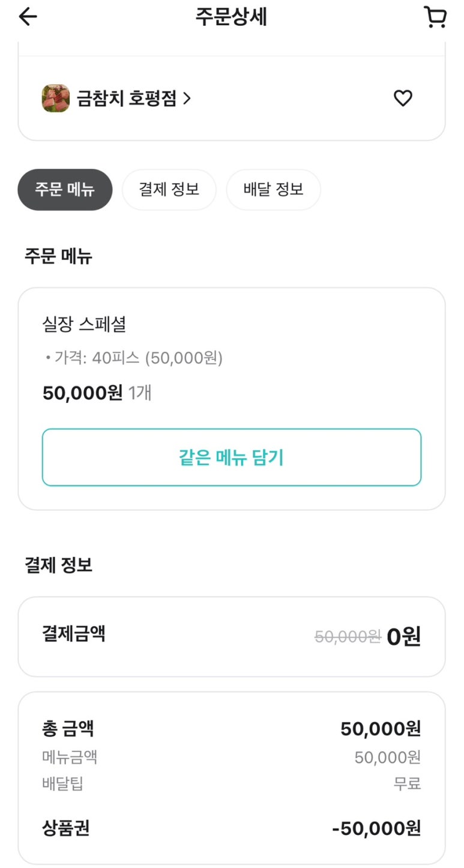Viewport: 464px width, 868px height.
Task: Tap the 실장 스페셜 menu item name
Action: tap(84, 325)
